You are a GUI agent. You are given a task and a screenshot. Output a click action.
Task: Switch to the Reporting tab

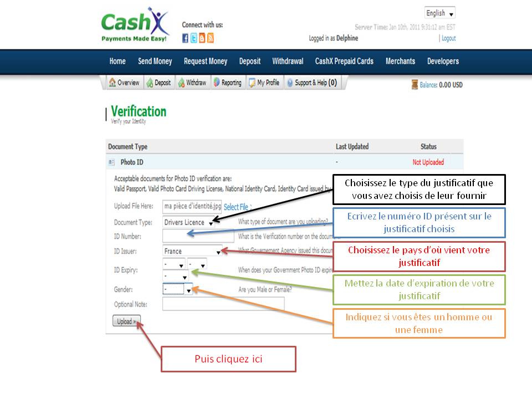227,83
